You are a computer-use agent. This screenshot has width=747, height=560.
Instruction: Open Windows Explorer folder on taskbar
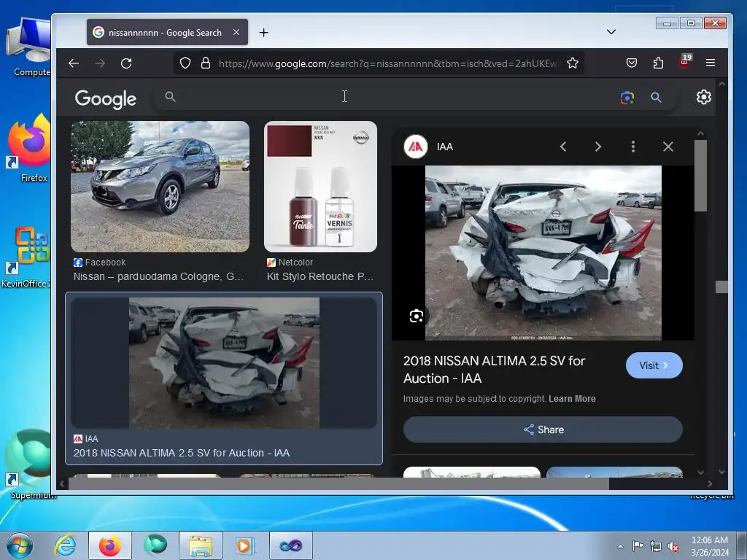click(201, 545)
